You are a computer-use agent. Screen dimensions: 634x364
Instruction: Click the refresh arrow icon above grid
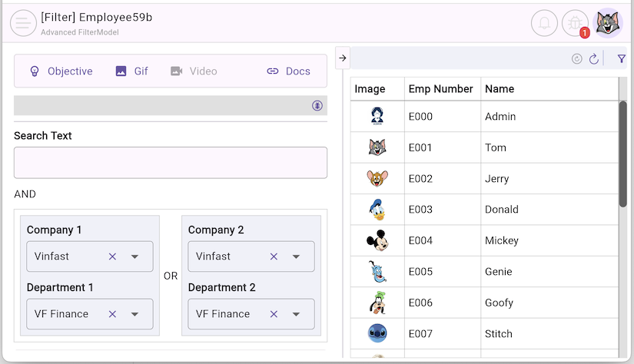pos(593,59)
